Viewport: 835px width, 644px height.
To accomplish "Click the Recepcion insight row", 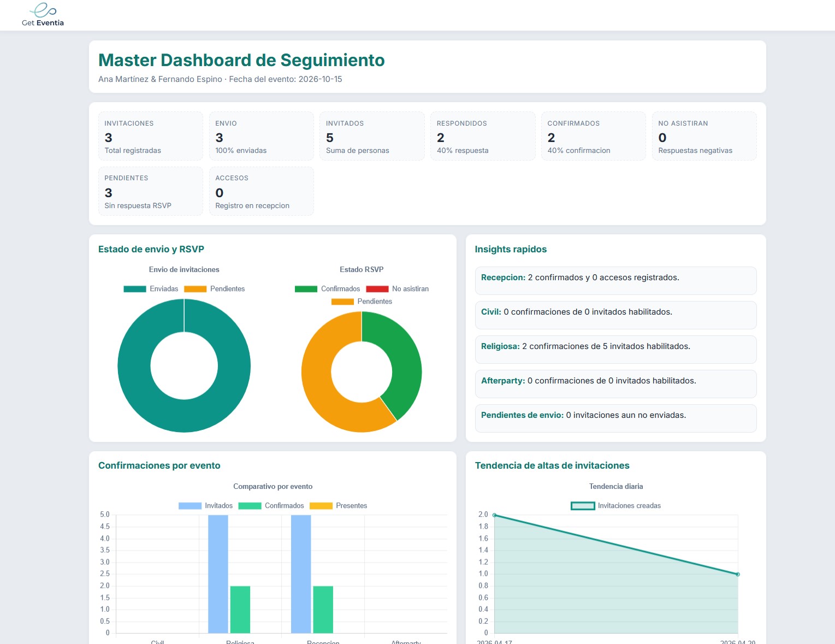I will click(616, 281).
